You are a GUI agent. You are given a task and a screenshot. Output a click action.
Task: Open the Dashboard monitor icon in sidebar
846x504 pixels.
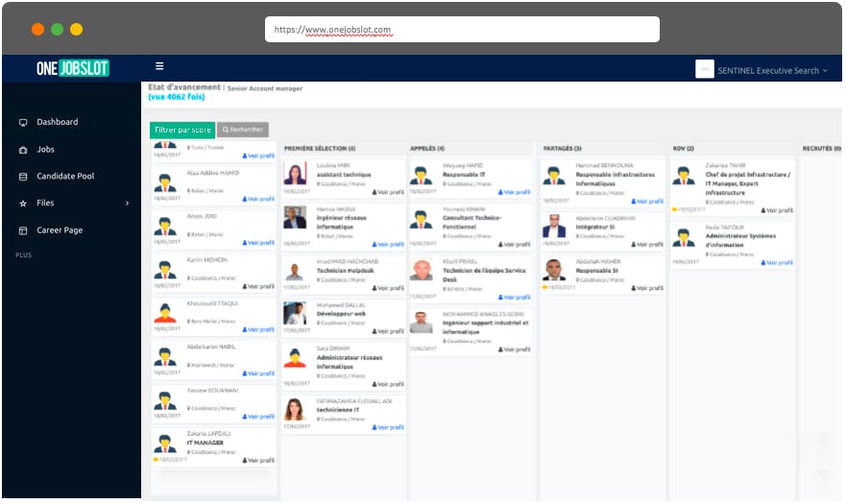(x=23, y=123)
